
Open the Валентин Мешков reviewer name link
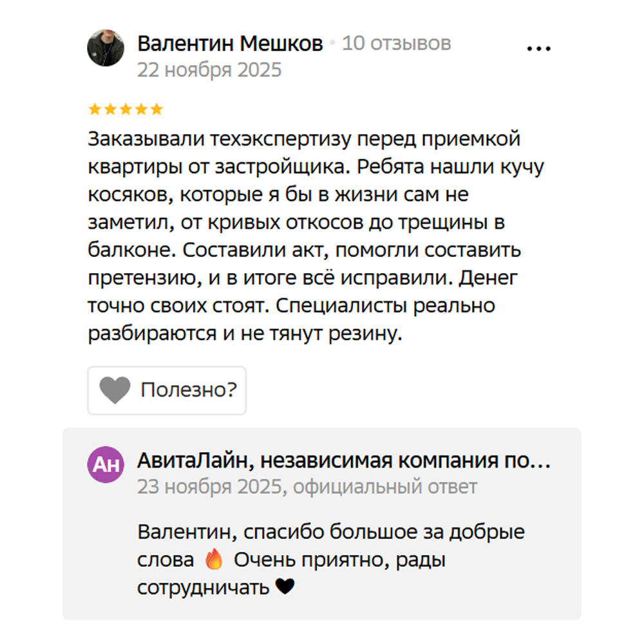[230, 43]
